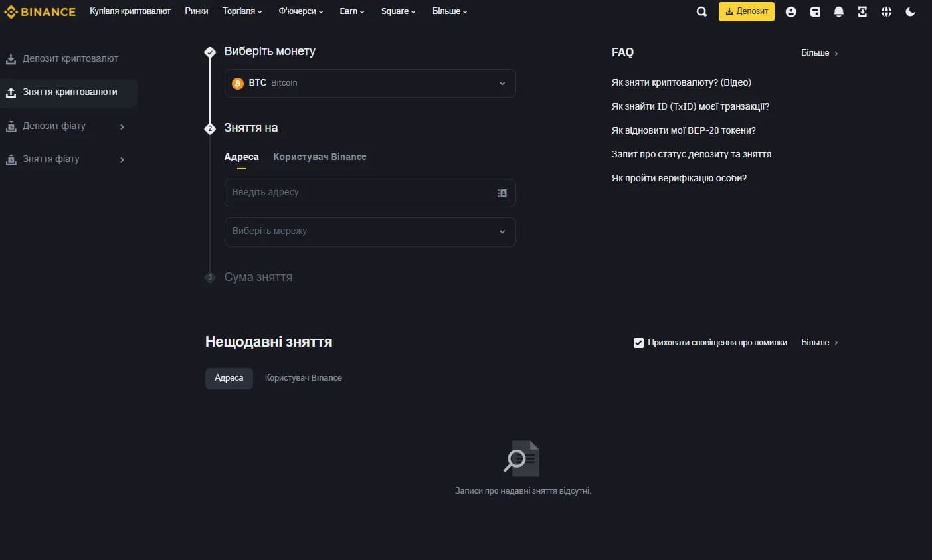Click the download app icon
The height and width of the screenshot is (560, 932).
click(x=862, y=11)
